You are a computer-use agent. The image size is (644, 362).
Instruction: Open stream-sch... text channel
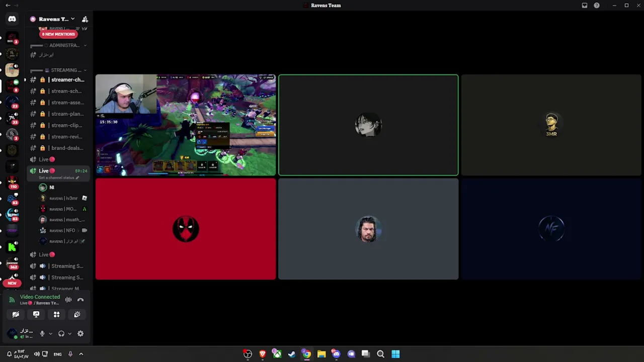click(x=58, y=91)
